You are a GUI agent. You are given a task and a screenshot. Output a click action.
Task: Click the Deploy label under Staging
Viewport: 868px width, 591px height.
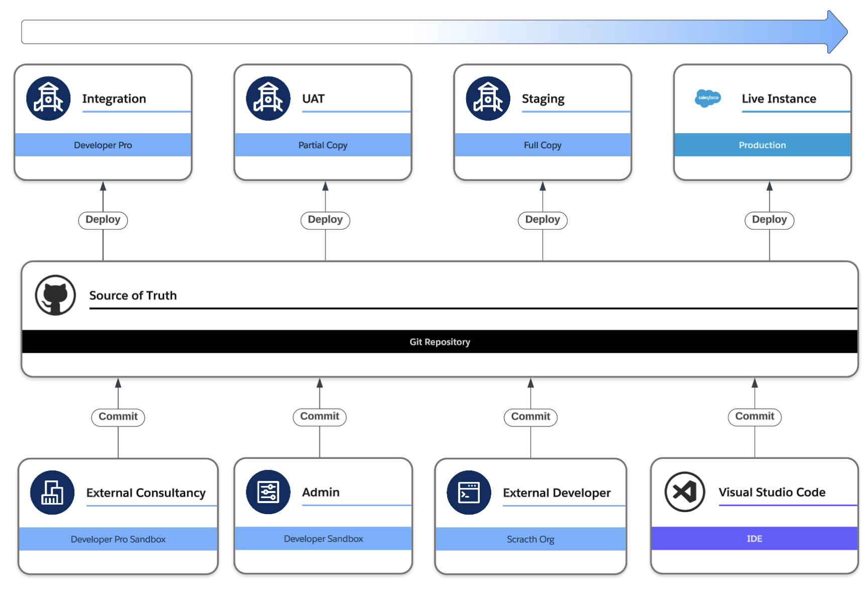(x=542, y=220)
